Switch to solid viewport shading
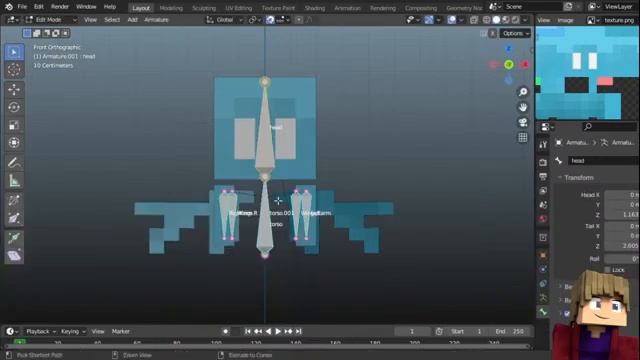This screenshot has width=640, height=360. coord(496,20)
